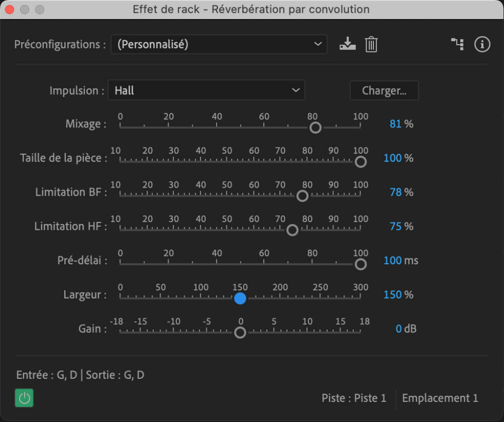Close the window with the red button
The height and width of the screenshot is (422, 504).
10,10
